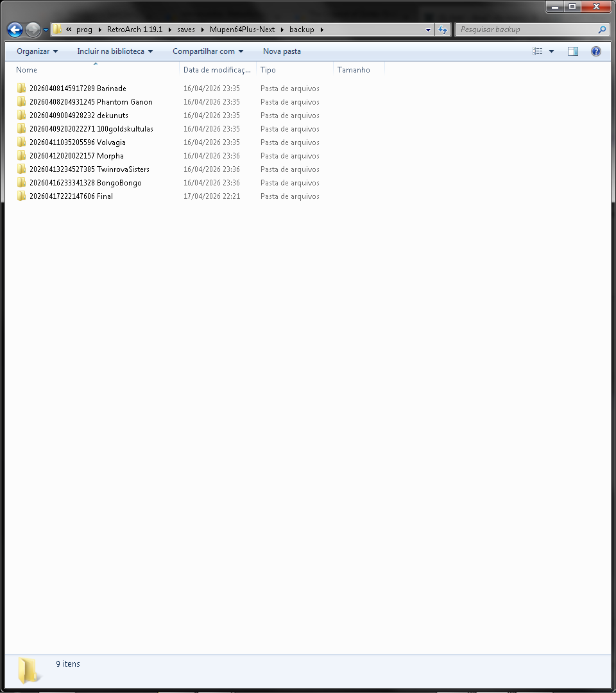Click the BongoBongo row folder icon
Viewport: 616px width, 693px height.
tap(22, 182)
